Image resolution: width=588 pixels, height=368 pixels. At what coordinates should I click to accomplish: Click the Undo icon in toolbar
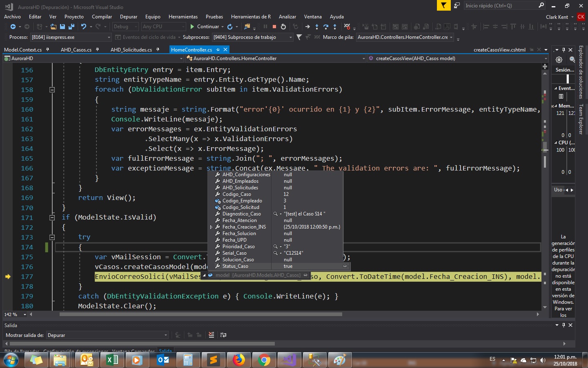84,27
